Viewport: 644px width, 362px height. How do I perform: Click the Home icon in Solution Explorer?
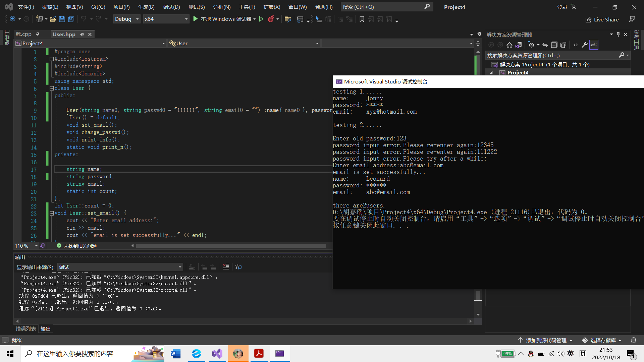[x=509, y=45]
